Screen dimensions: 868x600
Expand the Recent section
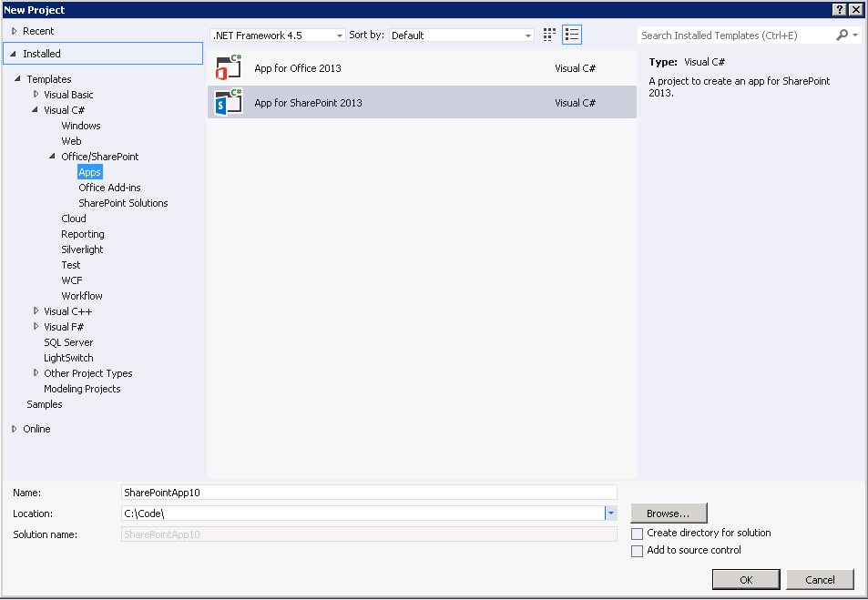click(15, 31)
